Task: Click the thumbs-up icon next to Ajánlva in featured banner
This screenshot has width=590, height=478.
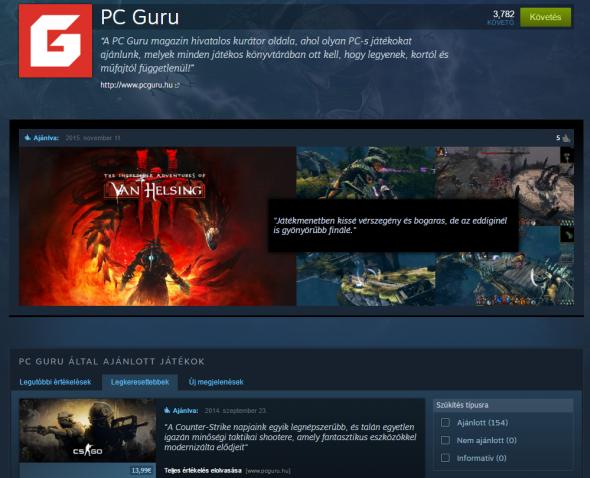Action: click(27, 138)
